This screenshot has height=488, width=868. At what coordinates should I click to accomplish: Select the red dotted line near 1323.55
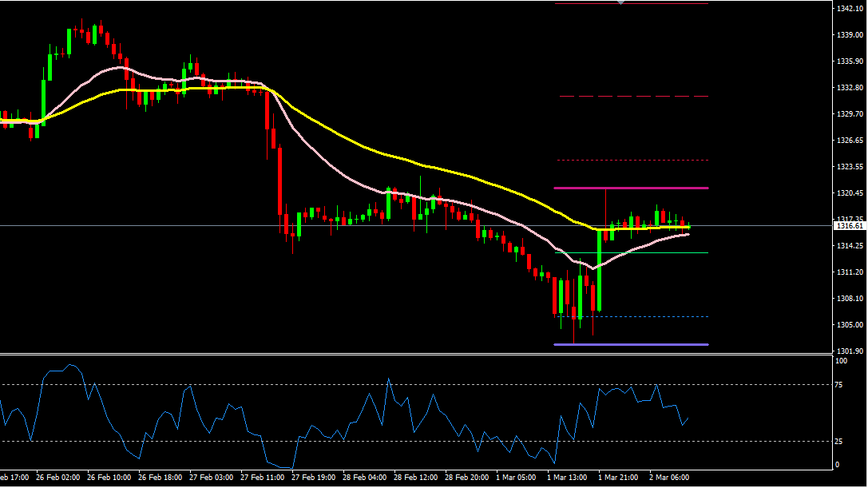[632, 161]
